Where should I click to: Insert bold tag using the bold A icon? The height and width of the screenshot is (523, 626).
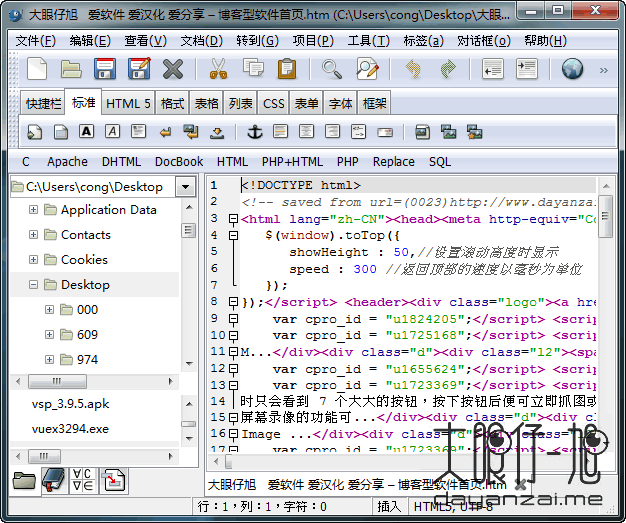[87, 131]
